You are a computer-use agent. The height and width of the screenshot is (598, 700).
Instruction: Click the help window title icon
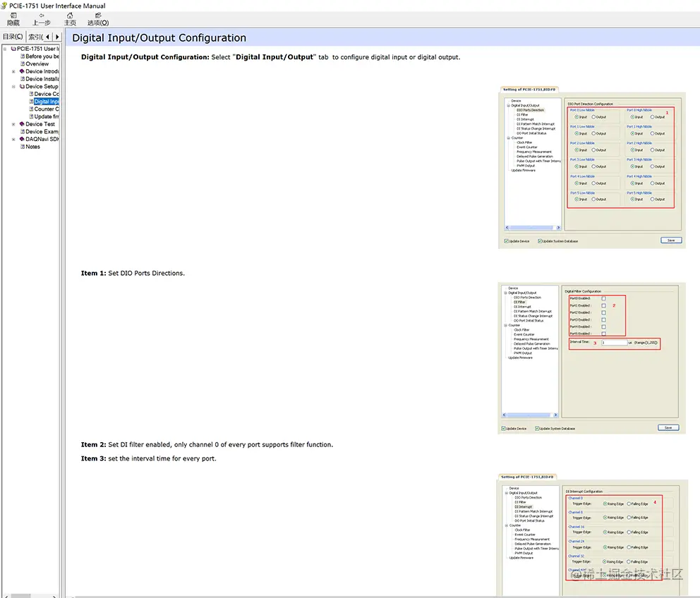pos(4,6)
